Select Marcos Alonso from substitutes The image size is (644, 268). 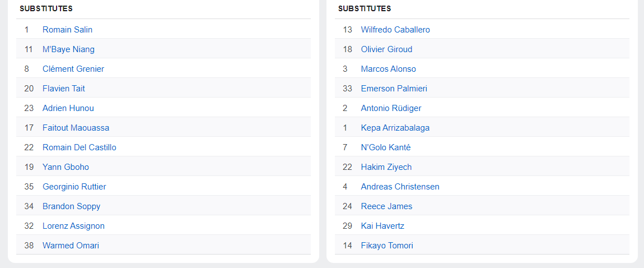click(388, 69)
